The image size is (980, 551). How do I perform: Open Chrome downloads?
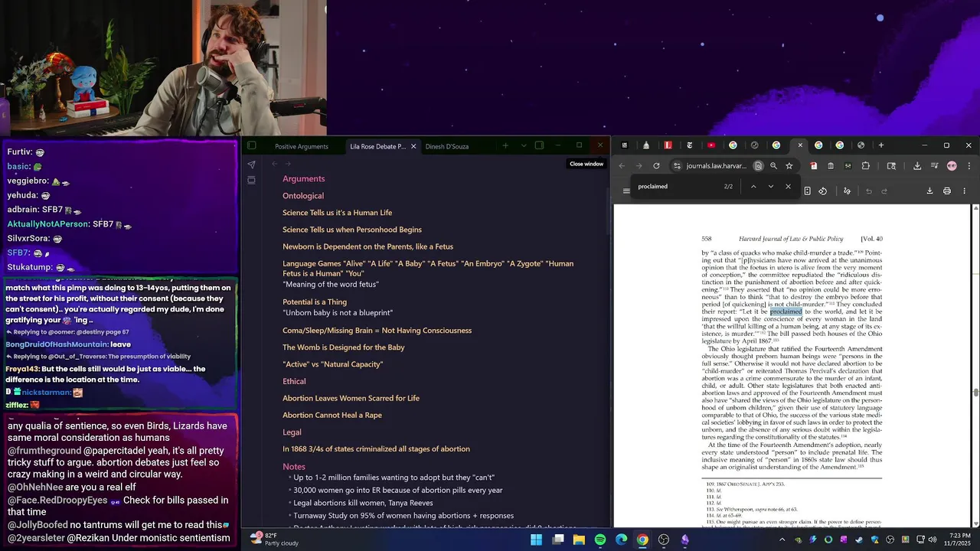point(917,165)
